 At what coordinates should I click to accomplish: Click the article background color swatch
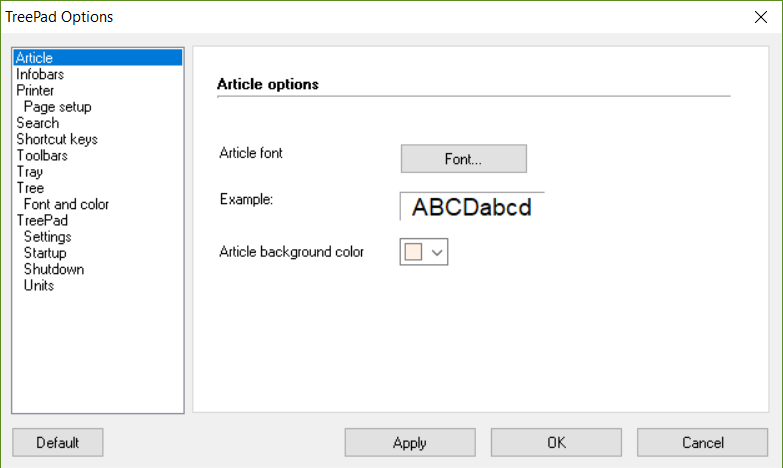point(413,253)
